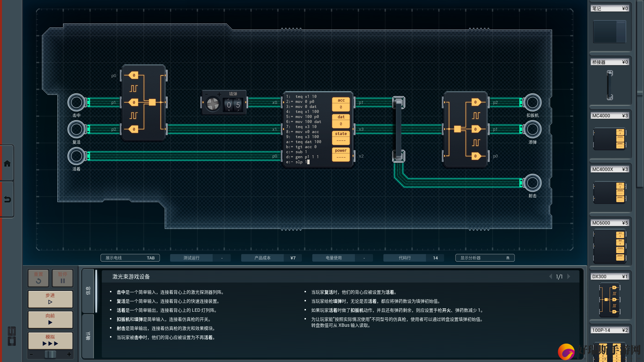Click the step (步进) button
This screenshot has height=362, width=644.
(50, 299)
